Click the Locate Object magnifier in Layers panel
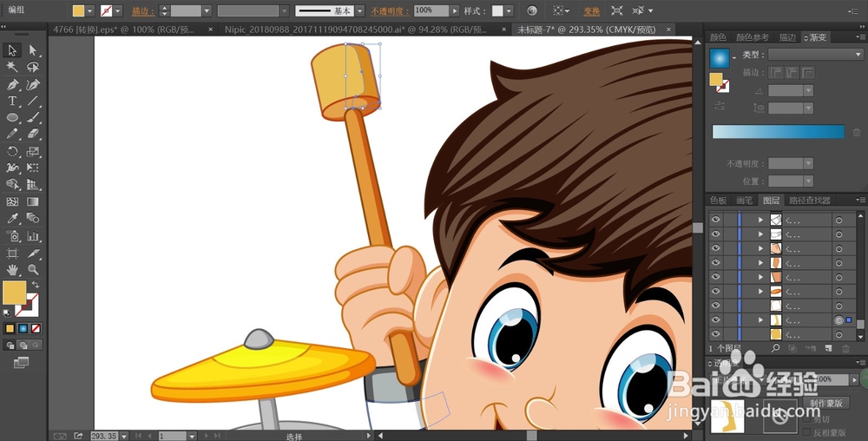 point(775,349)
